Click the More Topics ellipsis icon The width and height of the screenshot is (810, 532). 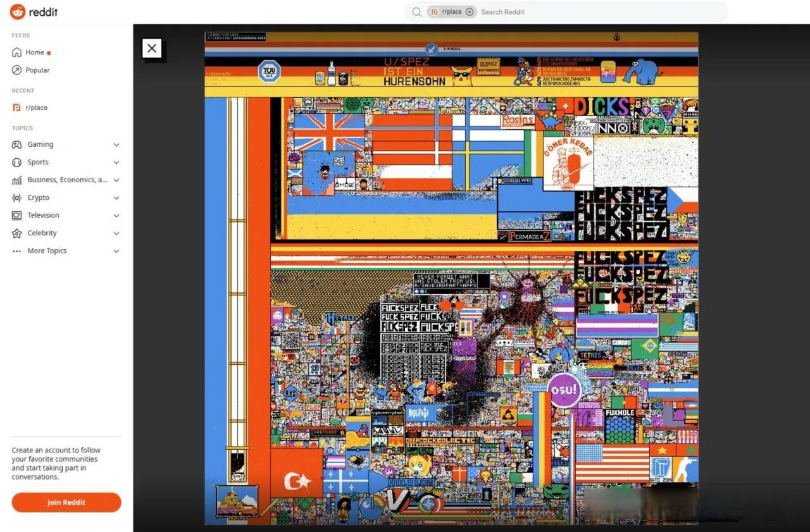point(17,251)
